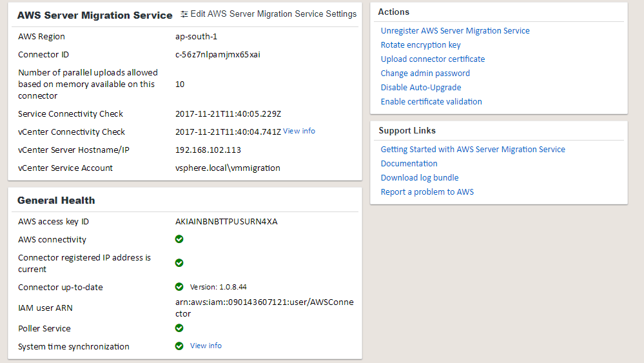
Task: Click Enable certificate validation
Action: (x=431, y=101)
